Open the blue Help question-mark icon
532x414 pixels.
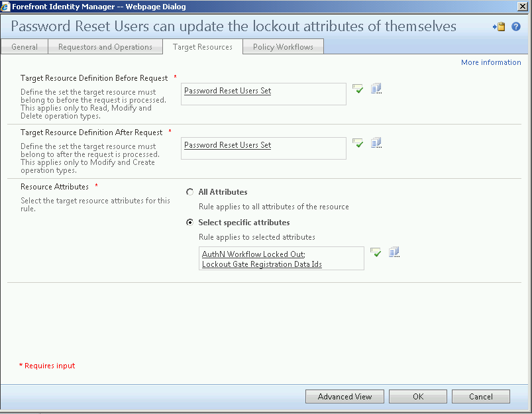click(516, 26)
